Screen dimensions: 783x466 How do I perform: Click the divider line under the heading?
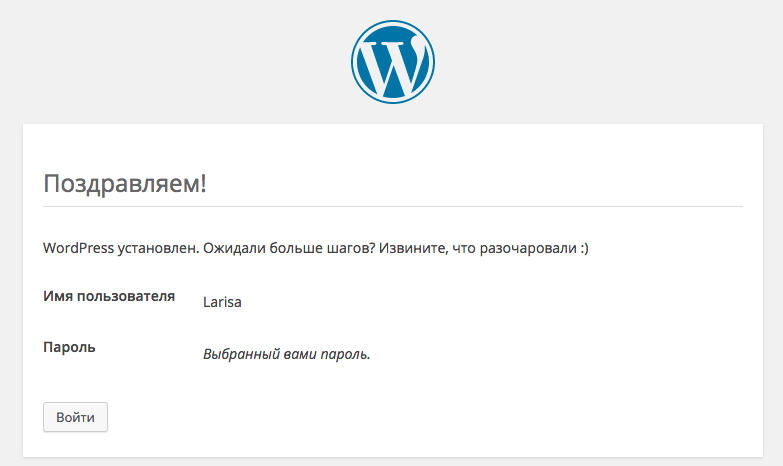point(392,206)
